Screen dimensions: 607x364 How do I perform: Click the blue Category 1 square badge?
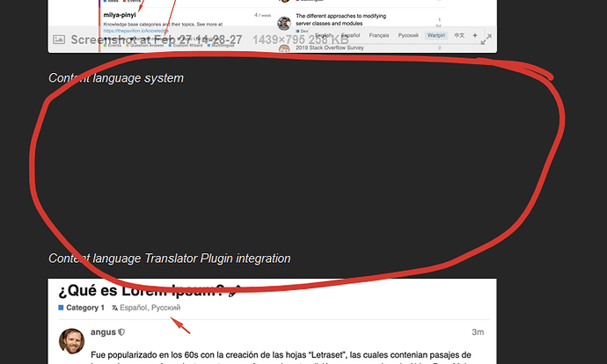[x=61, y=308]
